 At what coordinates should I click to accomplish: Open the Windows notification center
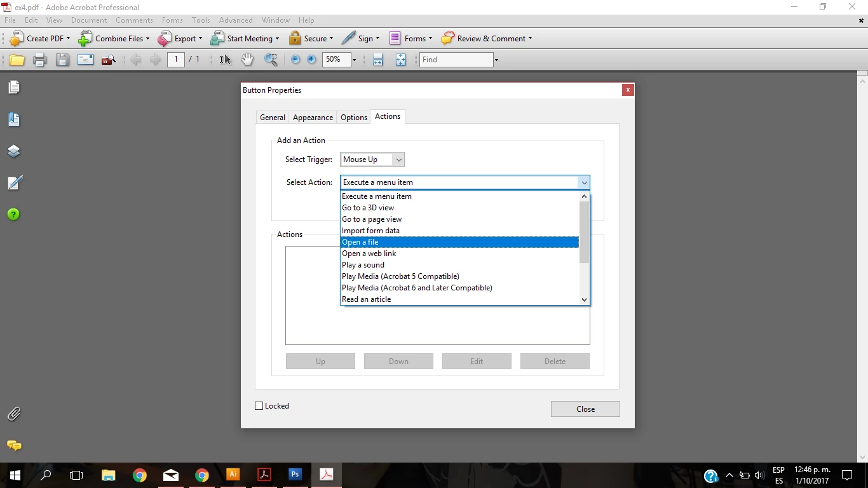pos(847,475)
